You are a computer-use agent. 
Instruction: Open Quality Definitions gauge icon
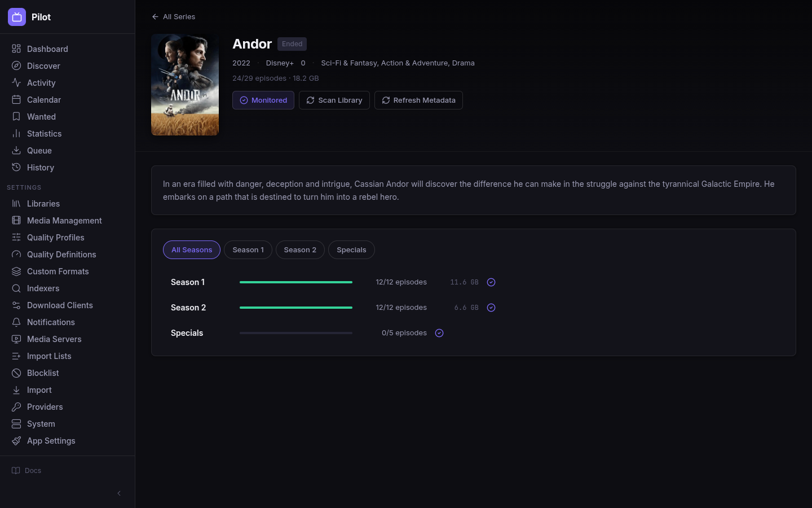pyautogui.click(x=16, y=255)
